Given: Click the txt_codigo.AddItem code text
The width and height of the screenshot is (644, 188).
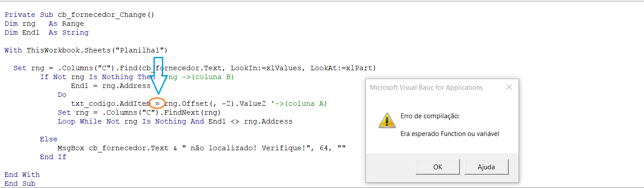Looking at the screenshot, I should [x=110, y=104].
